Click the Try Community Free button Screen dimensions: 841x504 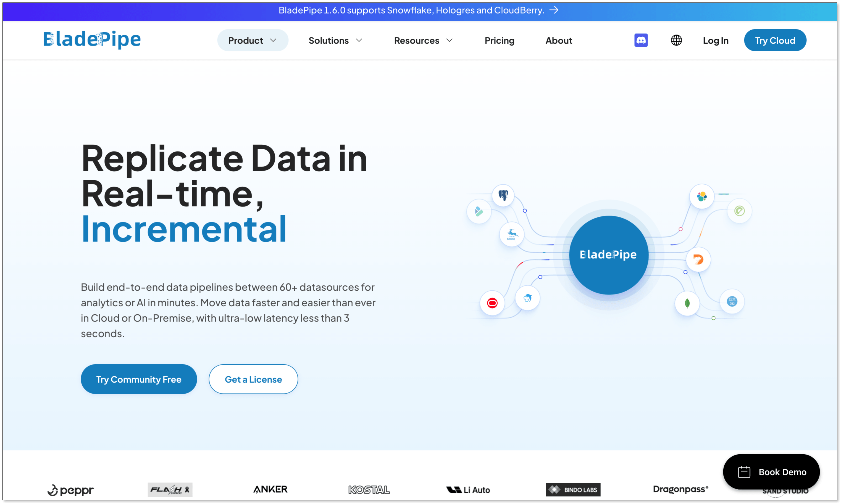click(x=139, y=379)
